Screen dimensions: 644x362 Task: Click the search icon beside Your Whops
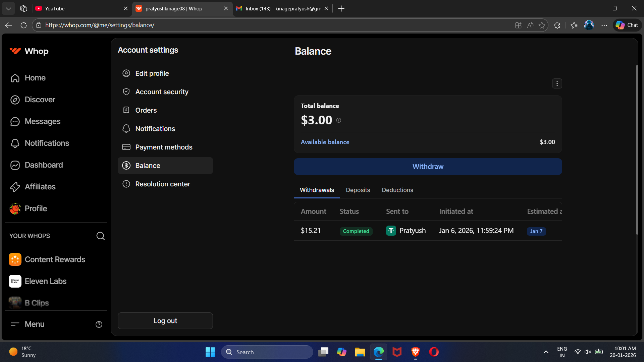click(100, 236)
